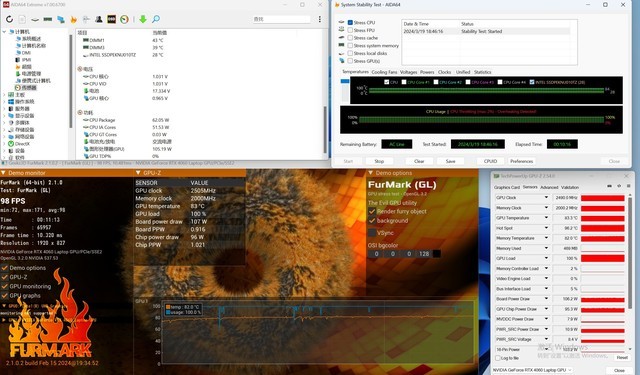Open the stability test flame toolbar icon
Image resolution: width=640 pixels, height=375 pixels.
tap(73, 19)
